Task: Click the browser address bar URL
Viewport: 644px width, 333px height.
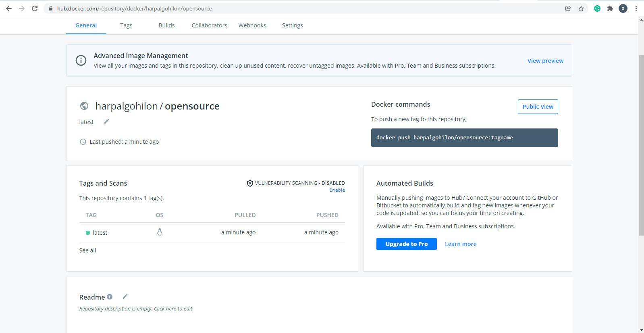Action: [135, 8]
